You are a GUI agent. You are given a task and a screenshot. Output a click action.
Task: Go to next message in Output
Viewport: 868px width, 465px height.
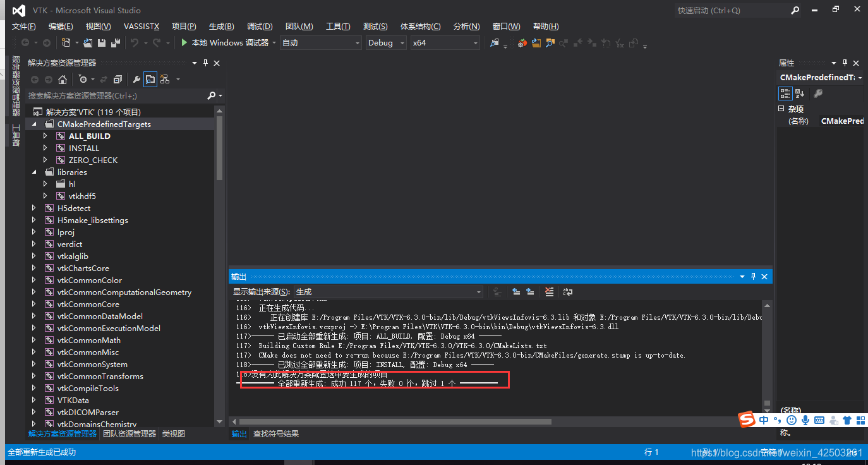pyautogui.click(x=530, y=292)
